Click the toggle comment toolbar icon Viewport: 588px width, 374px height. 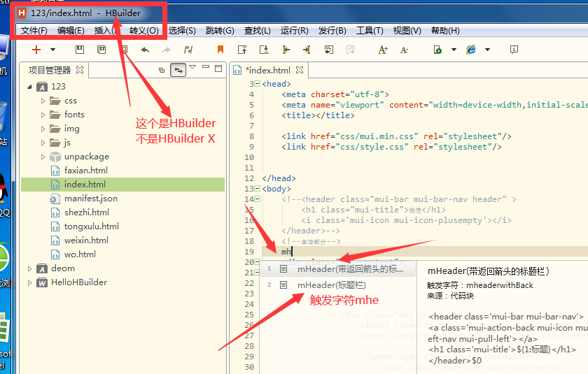(x=188, y=50)
